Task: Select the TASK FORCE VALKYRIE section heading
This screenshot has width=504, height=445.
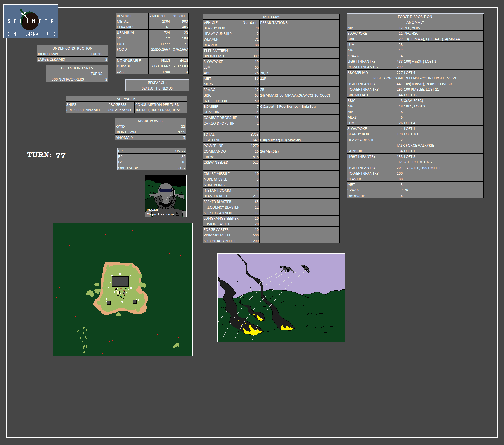Action: (x=415, y=146)
